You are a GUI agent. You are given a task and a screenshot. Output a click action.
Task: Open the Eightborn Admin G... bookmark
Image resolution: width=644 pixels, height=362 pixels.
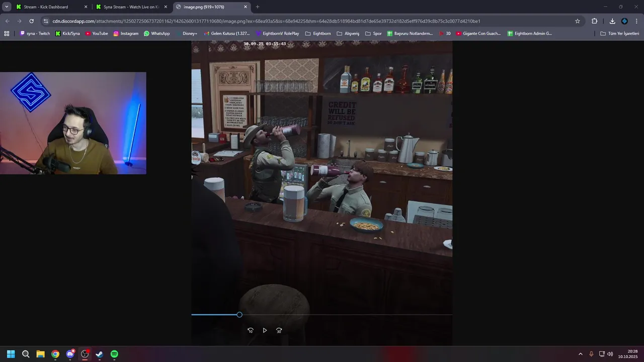[529, 34]
